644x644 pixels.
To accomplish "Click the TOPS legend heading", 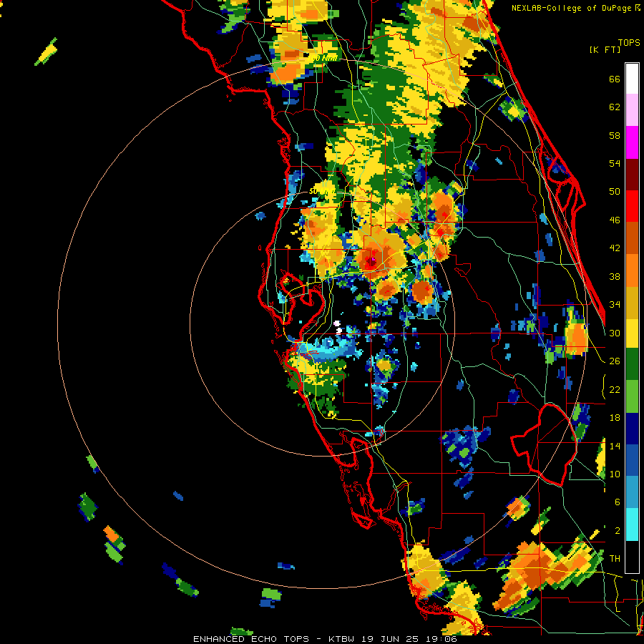I will coord(629,43).
